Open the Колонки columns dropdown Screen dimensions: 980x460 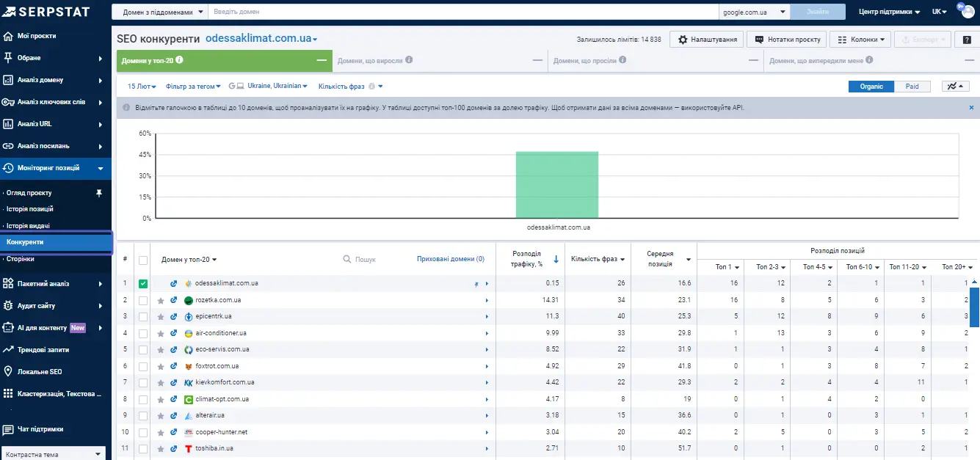(x=860, y=40)
